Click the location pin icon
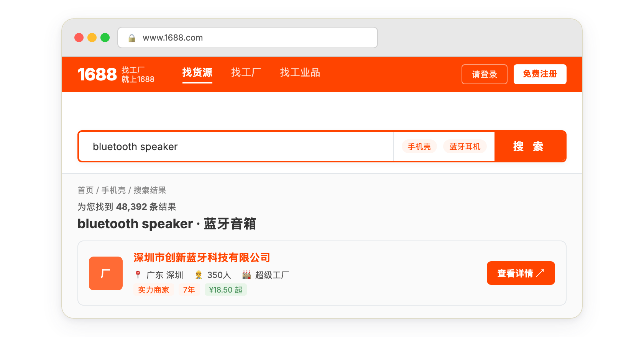 138,275
